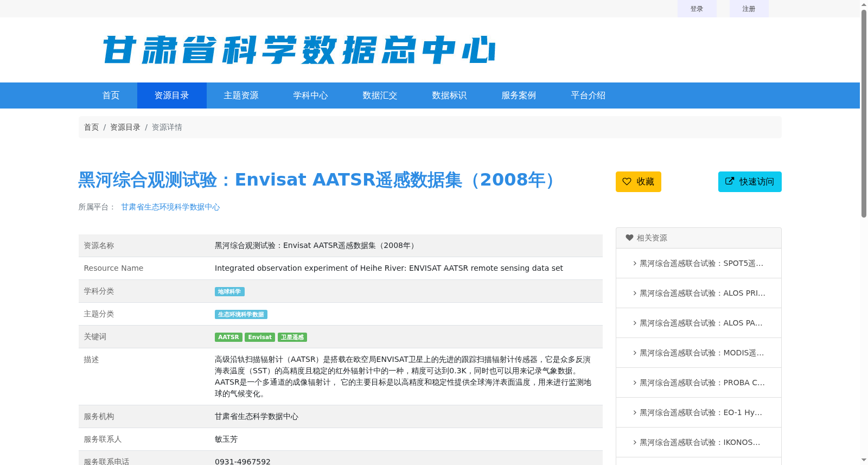
Task: Click the chevron before the EO-1 Hy… related resource
Action: coord(635,412)
